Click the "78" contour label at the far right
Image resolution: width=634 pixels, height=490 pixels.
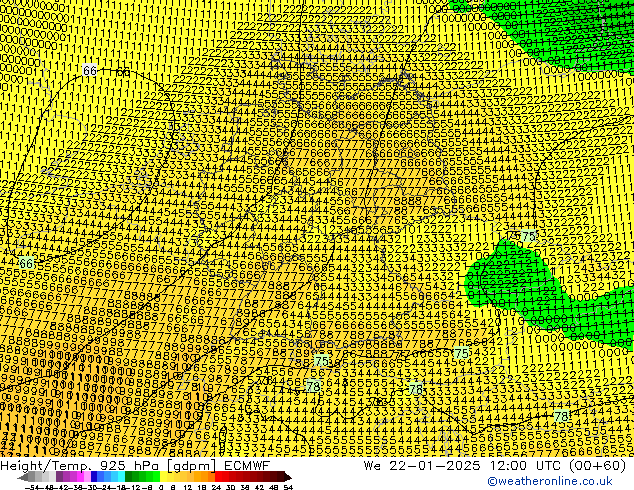pos(561,416)
